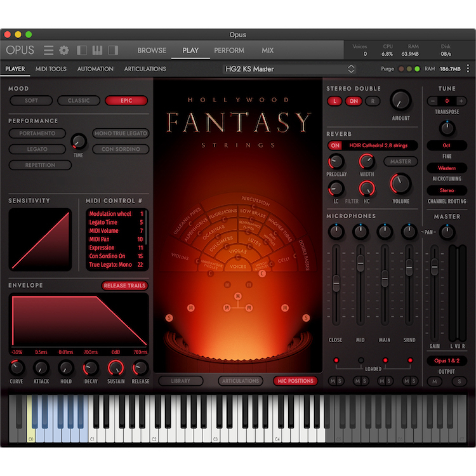This screenshot has height=476, width=476.
Task: Click the green Purge status dot
Action: tap(417, 69)
